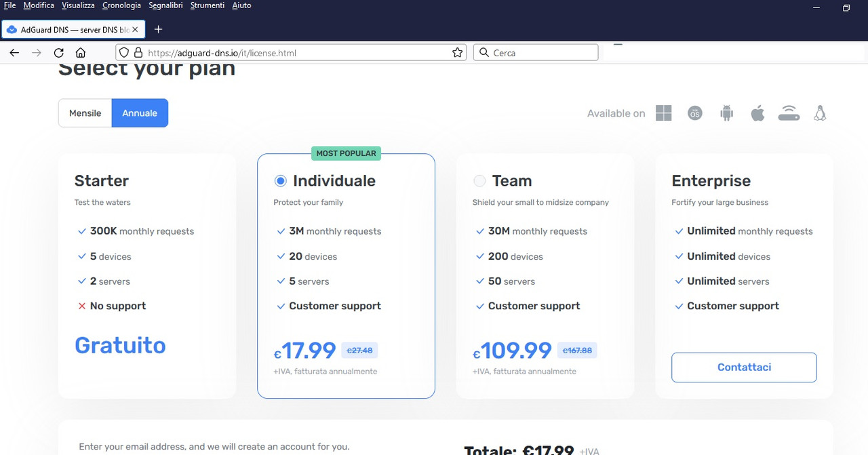
Task: Restore the browser window size
Action: pos(846,8)
